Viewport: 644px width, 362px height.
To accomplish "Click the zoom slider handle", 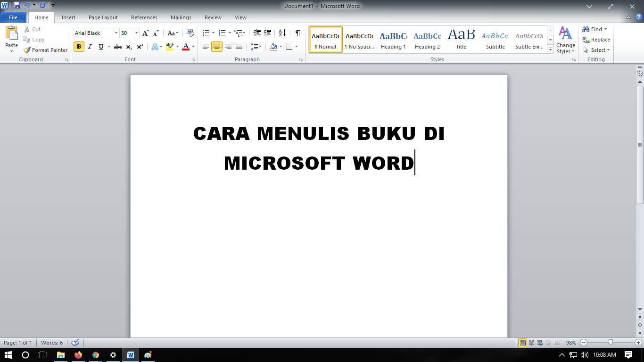I will click(611, 343).
